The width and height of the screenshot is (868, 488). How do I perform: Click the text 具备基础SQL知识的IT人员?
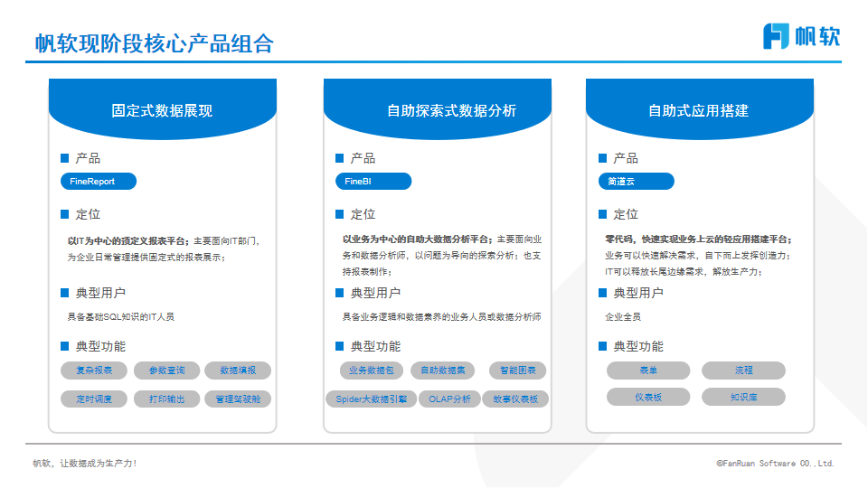point(120,317)
